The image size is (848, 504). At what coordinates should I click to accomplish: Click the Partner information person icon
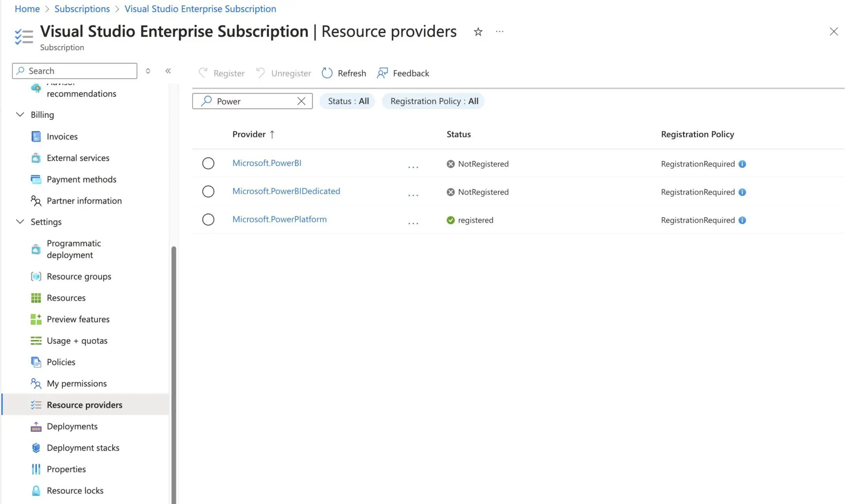(36, 201)
